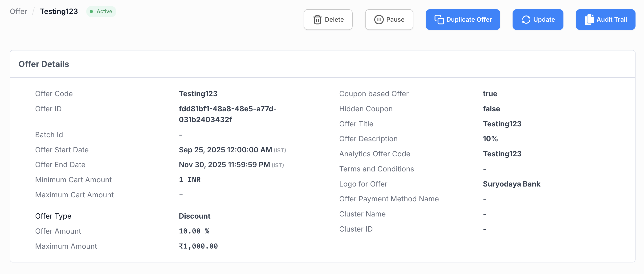Click the Suryodaya Bank logo value
Screen dimensions: 644x274
click(511, 184)
